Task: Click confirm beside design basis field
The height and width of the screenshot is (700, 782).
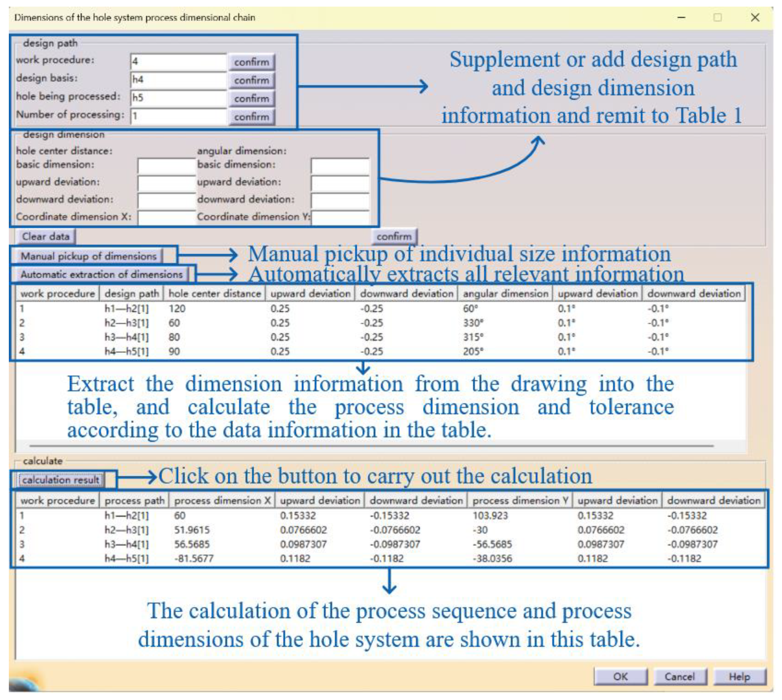Action: (x=251, y=80)
